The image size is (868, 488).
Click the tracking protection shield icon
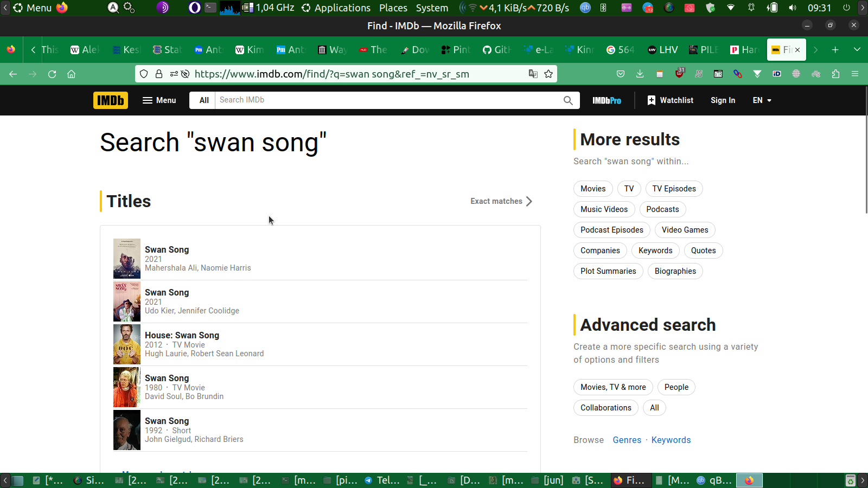coord(144,74)
